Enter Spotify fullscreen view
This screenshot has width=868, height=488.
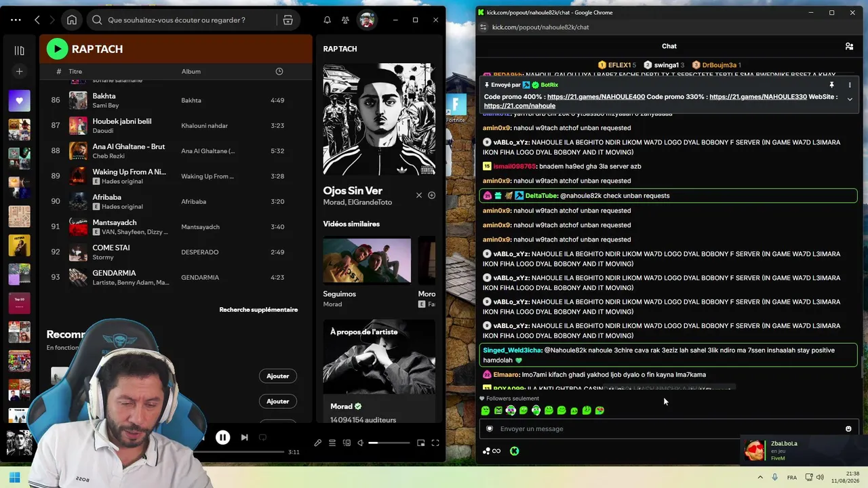click(435, 443)
